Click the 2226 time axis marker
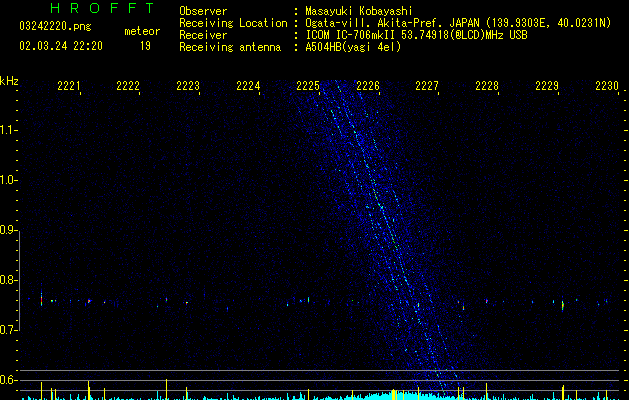The height and width of the screenshot is (400, 629). tap(368, 85)
